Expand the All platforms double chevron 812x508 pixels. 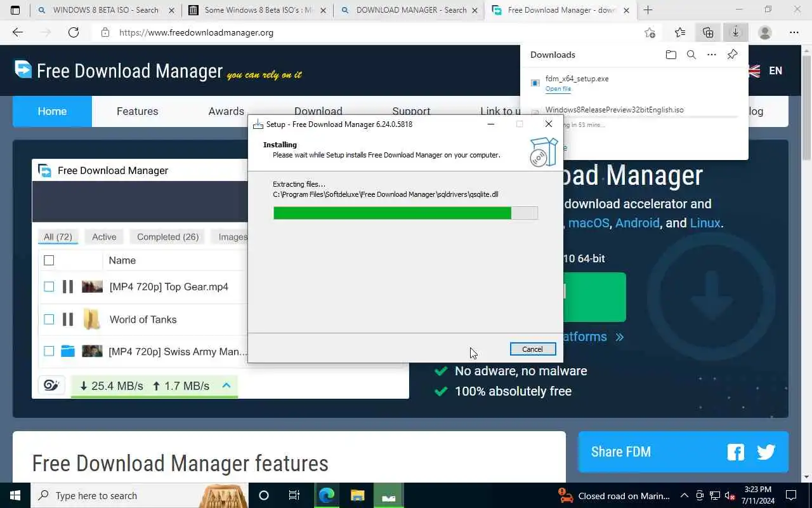tap(620, 337)
